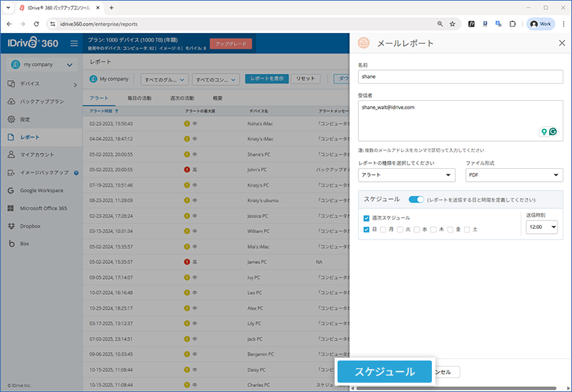The width and height of the screenshot is (572, 392).
Task: Open Dropbox in the sidebar
Action: tap(29, 226)
